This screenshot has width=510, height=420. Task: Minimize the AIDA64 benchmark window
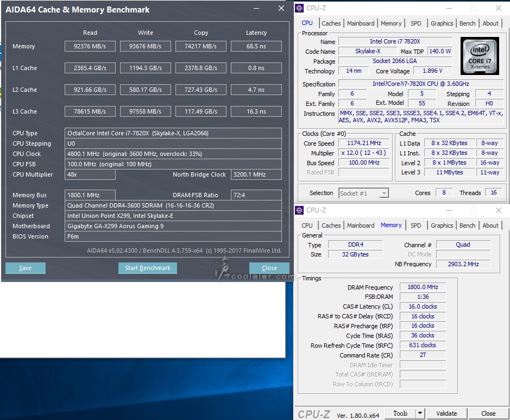coord(256,9)
